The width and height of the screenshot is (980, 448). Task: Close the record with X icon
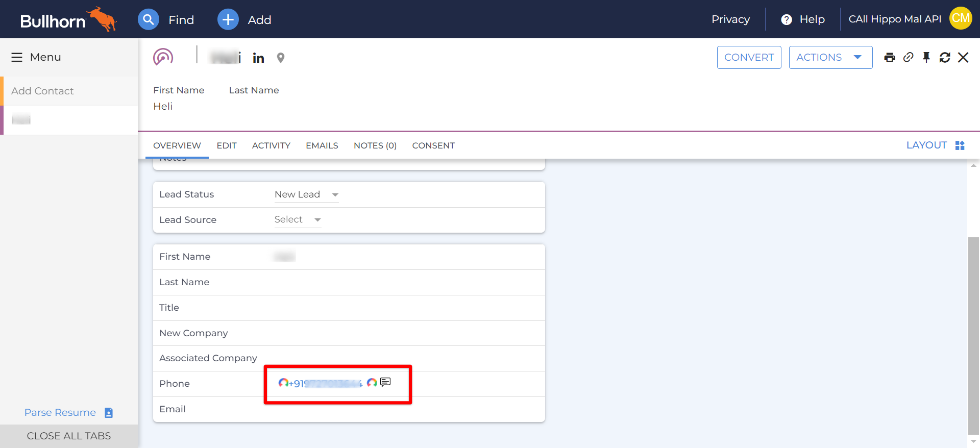click(x=963, y=57)
